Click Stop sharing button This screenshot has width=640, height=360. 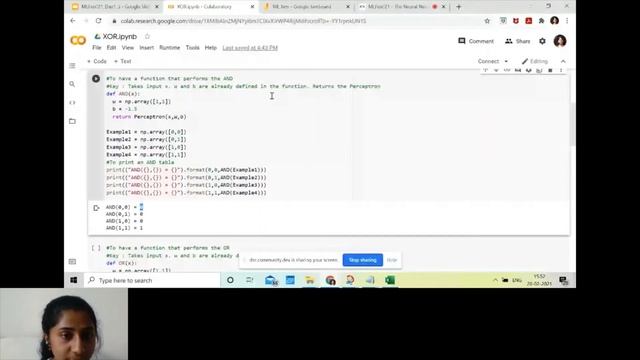click(362, 260)
